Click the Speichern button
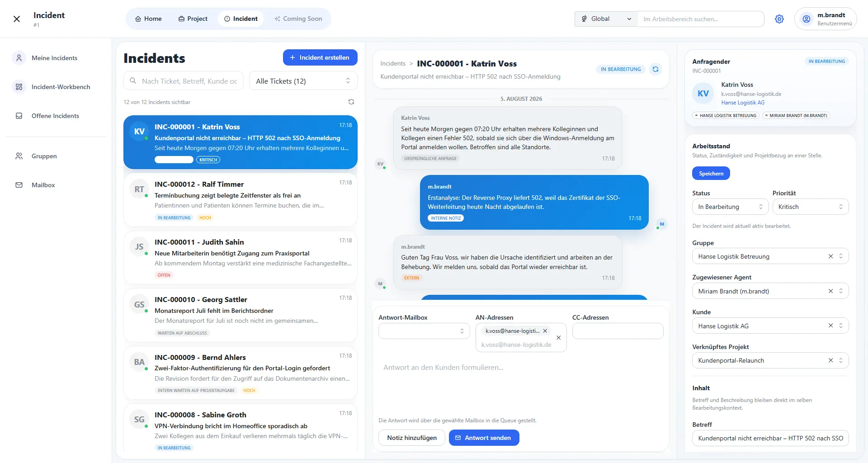This screenshot has width=868, height=463. coord(711,174)
